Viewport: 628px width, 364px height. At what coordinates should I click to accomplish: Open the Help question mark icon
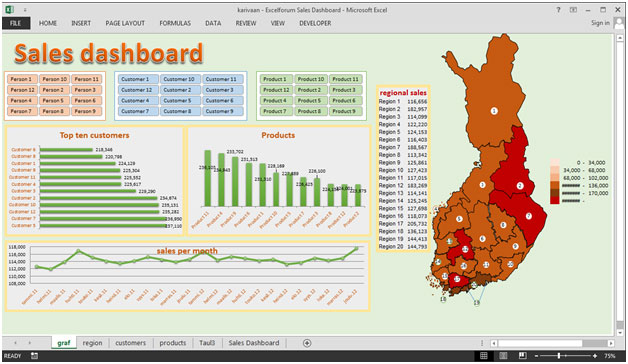[x=558, y=10]
